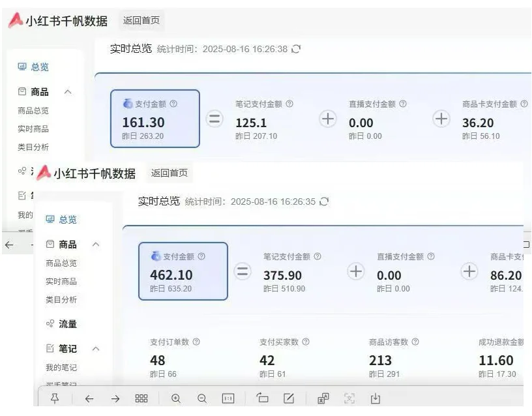Zoom out with the magnifier minus icon

pyautogui.click(x=202, y=398)
